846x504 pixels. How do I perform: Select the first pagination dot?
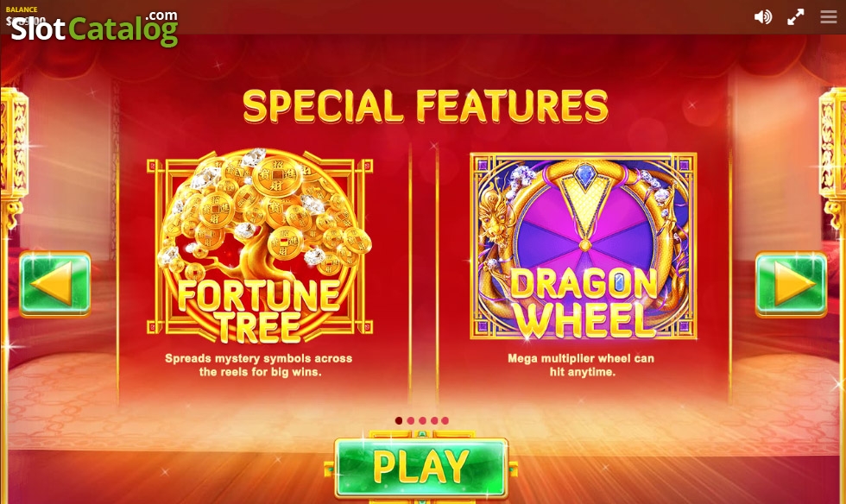[x=399, y=420]
